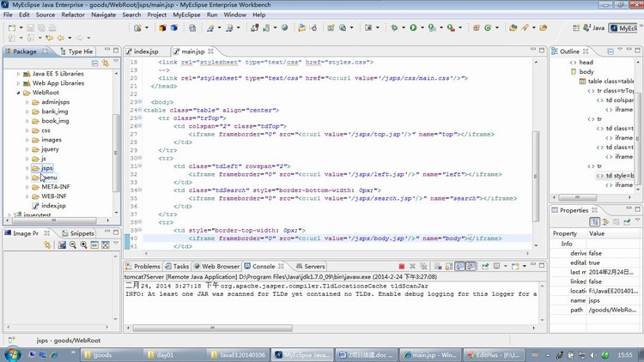Expand the jsps folder in tree

click(27, 168)
